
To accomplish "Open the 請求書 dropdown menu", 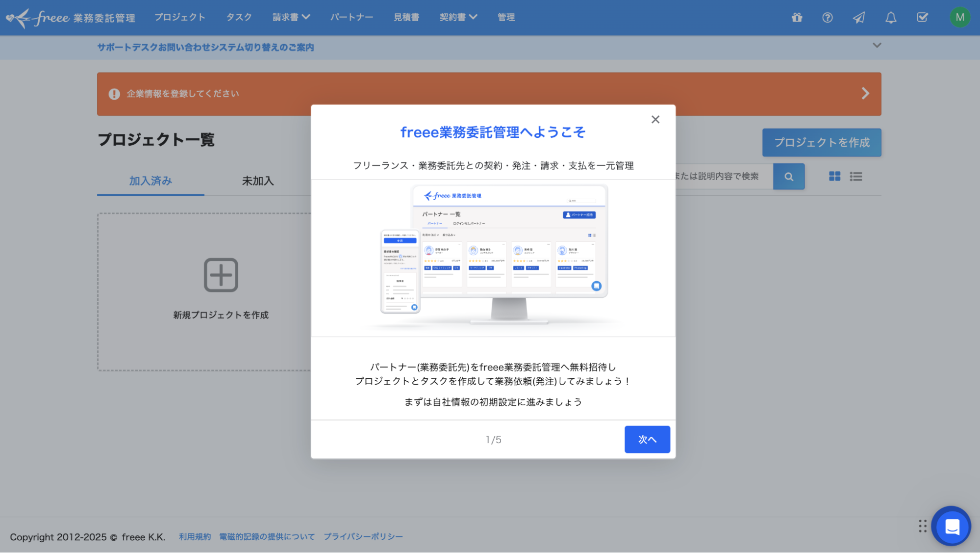I will pos(291,17).
